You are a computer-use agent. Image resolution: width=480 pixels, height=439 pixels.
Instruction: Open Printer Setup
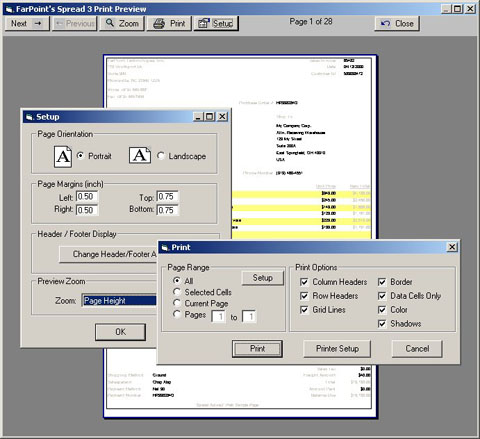pos(337,349)
